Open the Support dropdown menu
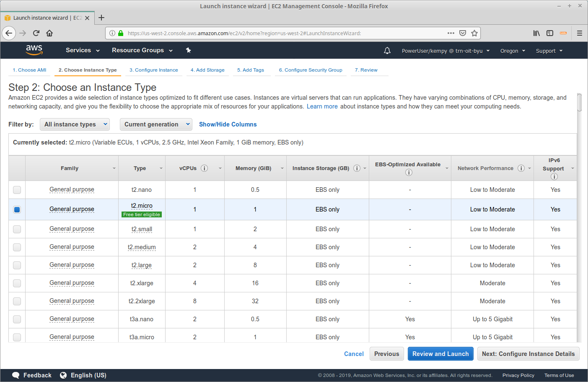588x382 pixels. pyautogui.click(x=549, y=51)
